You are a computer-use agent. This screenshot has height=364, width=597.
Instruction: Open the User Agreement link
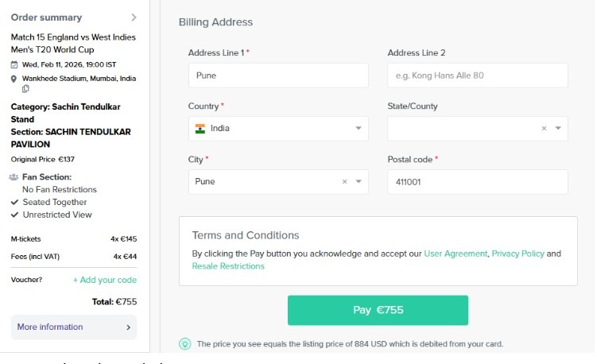coord(456,254)
